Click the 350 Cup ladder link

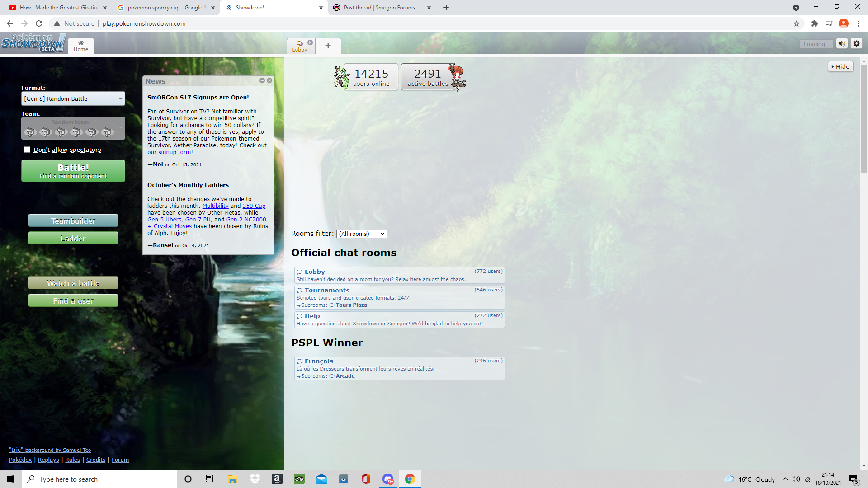(x=253, y=206)
